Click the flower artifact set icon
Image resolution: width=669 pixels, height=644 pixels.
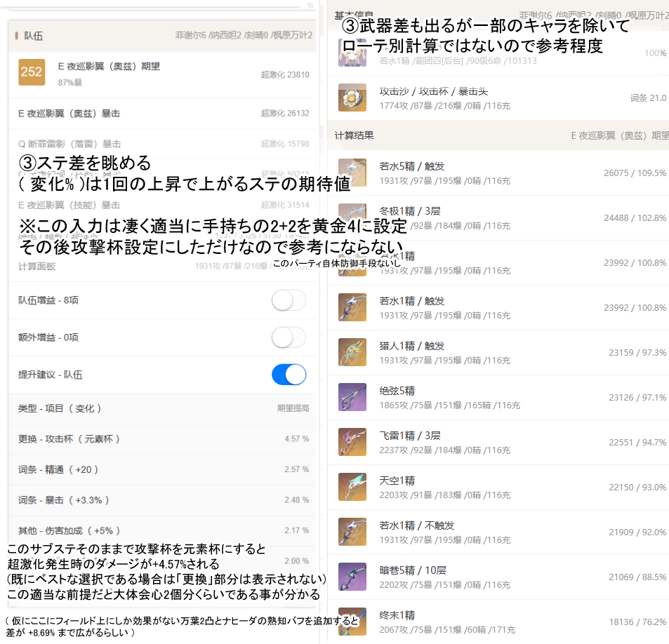click(352, 98)
